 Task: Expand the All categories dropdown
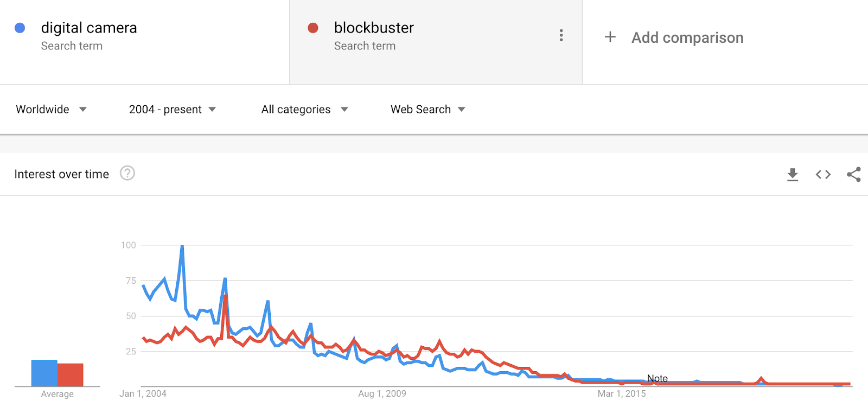pyautogui.click(x=305, y=109)
